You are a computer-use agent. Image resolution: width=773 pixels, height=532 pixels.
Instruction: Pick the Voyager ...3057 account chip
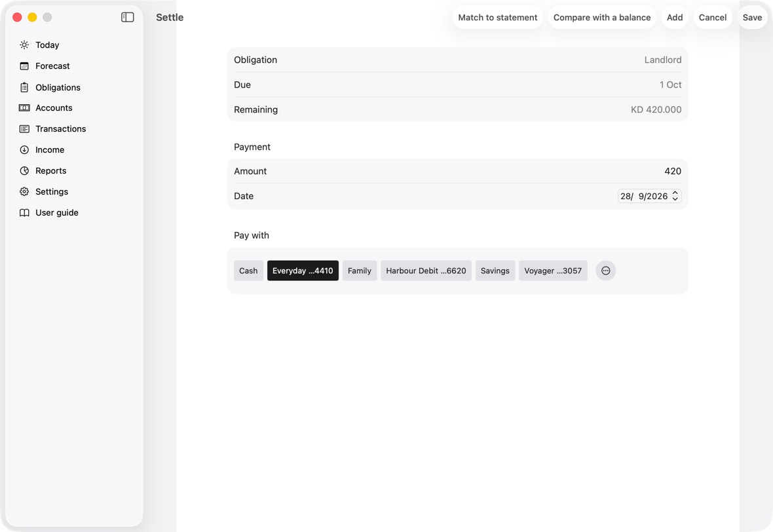click(553, 271)
